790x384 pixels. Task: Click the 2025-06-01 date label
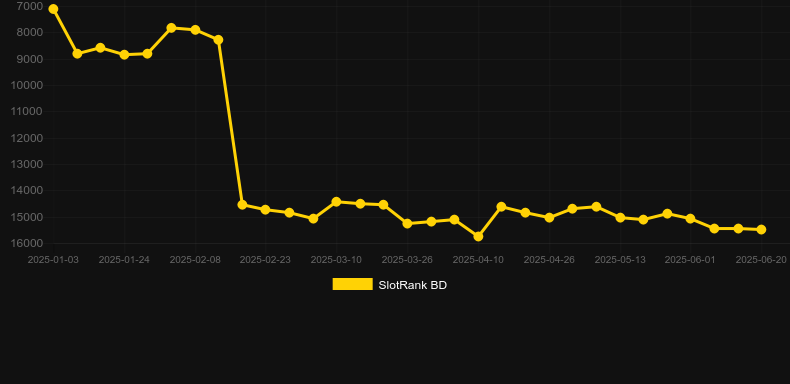click(690, 260)
